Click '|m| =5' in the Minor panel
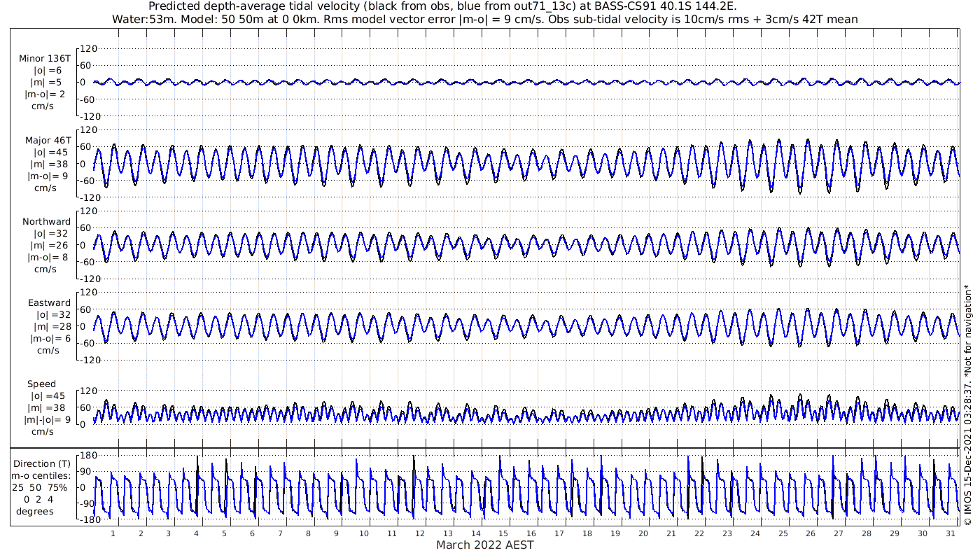The height and width of the screenshot is (560, 980). [48, 83]
